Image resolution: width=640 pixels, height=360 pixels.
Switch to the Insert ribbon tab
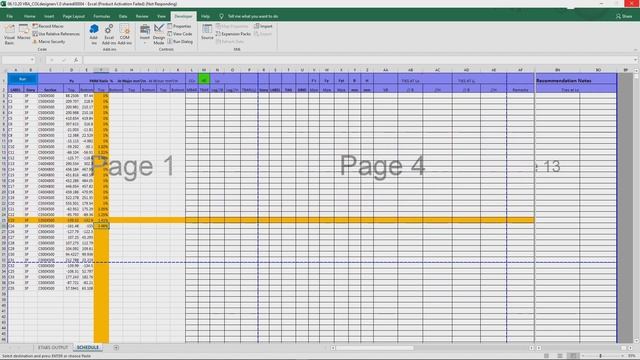point(49,16)
